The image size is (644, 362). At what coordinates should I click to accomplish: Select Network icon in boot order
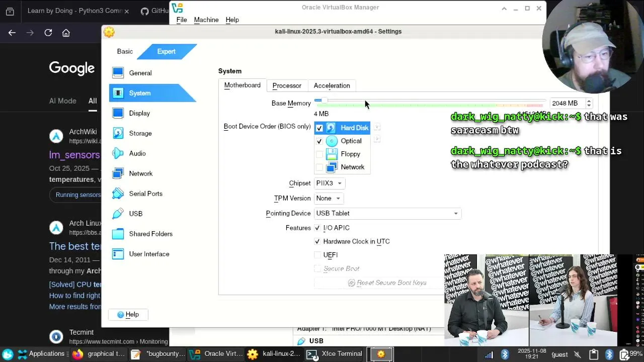(x=331, y=167)
